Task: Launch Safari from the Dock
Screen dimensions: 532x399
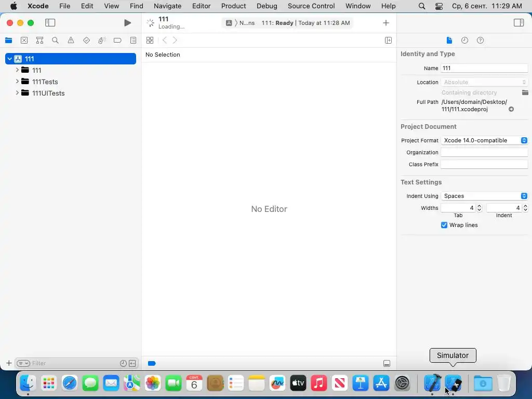Action: pyautogui.click(x=70, y=383)
